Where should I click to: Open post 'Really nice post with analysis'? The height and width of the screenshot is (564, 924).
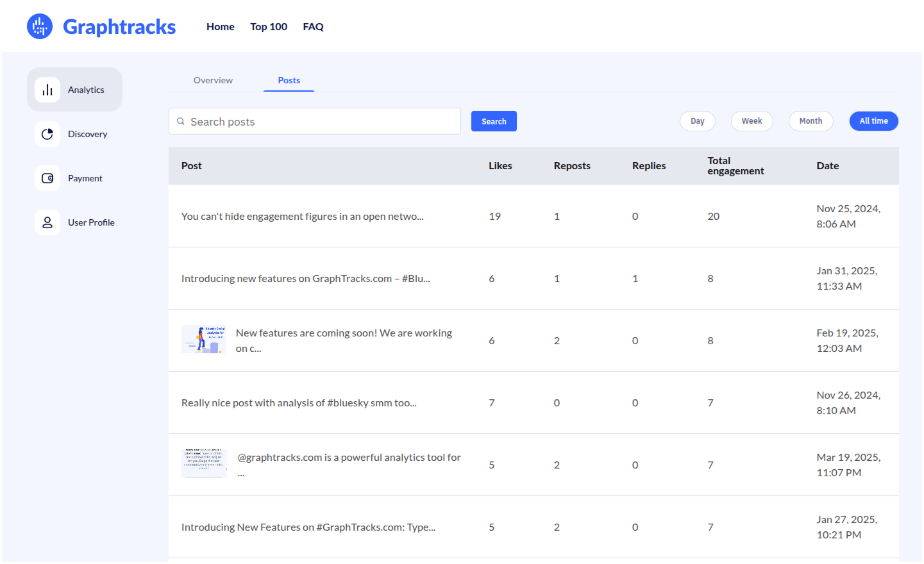tap(299, 402)
